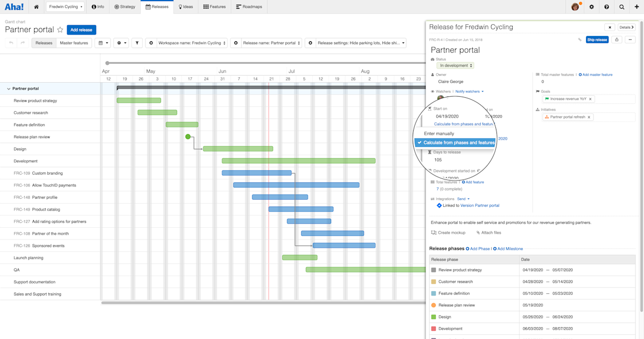Remove the Partner portal refresh initiative
The width and height of the screenshot is (644, 339).
pyautogui.click(x=589, y=117)
